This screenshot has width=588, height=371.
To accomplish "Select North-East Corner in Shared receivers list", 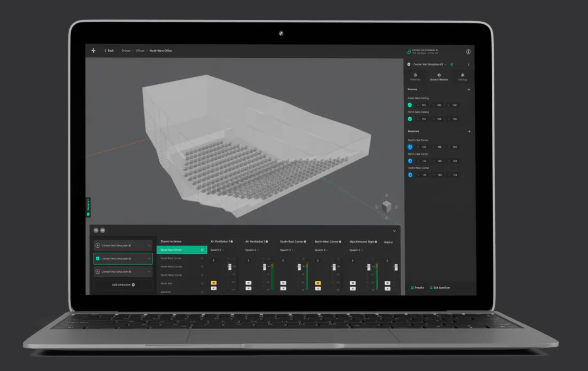I will click(171, 258).
